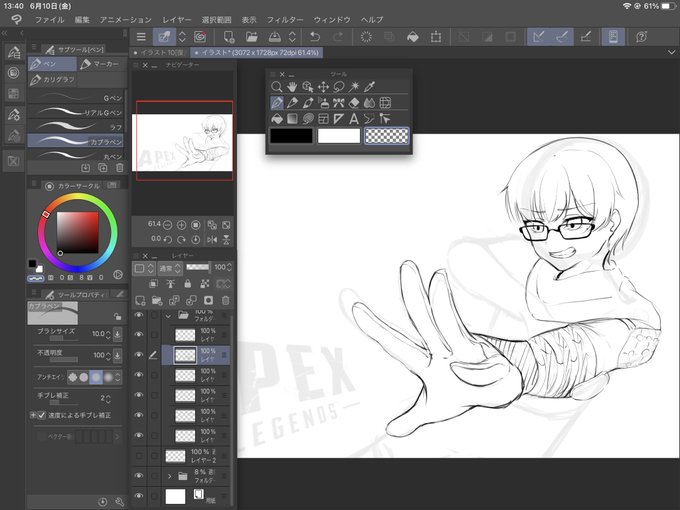This screenshot has height=510, width=680.
Task: Select the eraser tool in tool palette
Action: pos(354,103)
